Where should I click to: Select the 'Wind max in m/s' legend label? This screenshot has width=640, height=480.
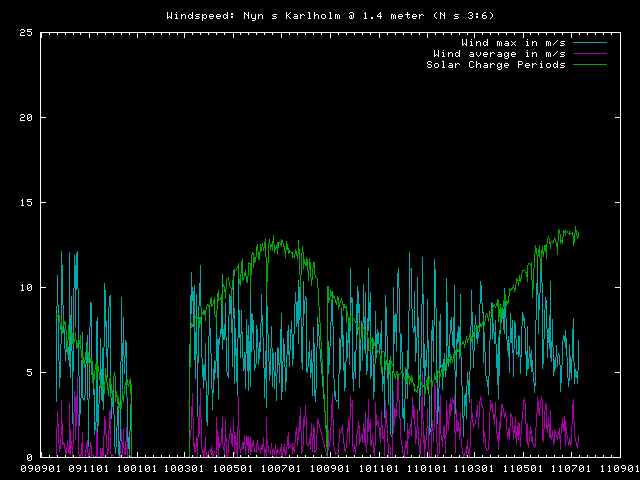[x=513, y=43]
